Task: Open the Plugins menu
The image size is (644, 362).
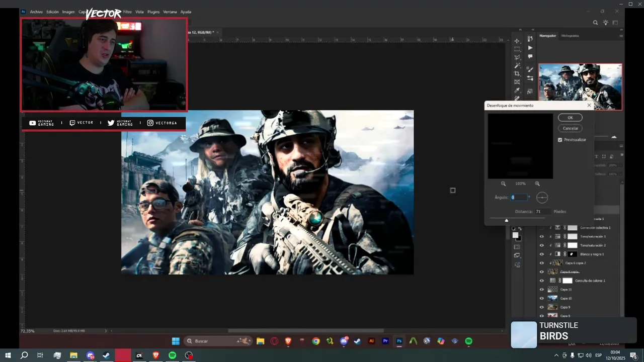Action: pyautogui.click(x=153, y=12)
